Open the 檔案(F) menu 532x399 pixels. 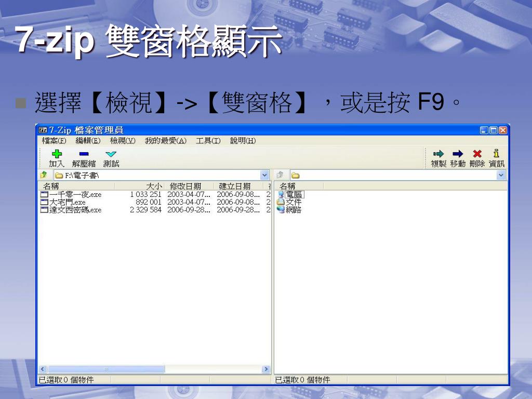pyautogui.click(x=54, y=141)
